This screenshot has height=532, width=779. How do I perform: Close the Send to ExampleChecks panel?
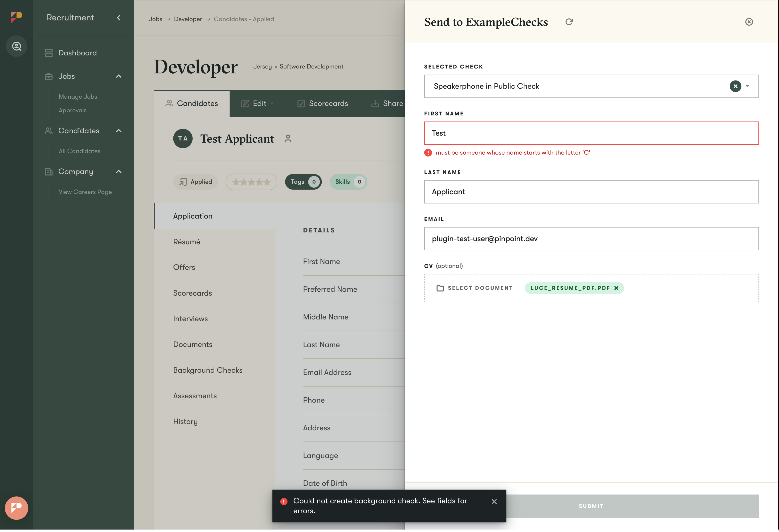[749, 22]
